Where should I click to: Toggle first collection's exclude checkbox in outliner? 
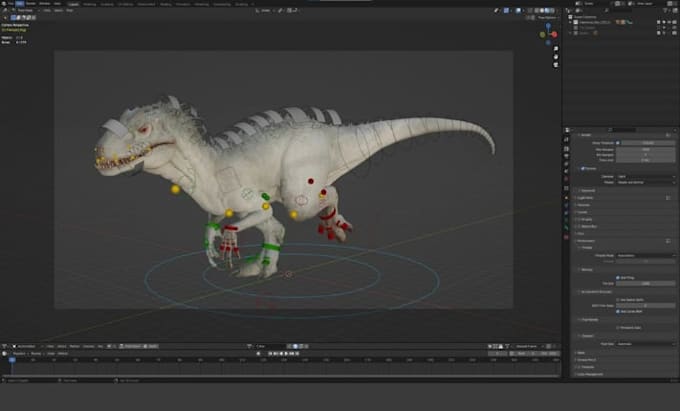(x=659, y=22)
